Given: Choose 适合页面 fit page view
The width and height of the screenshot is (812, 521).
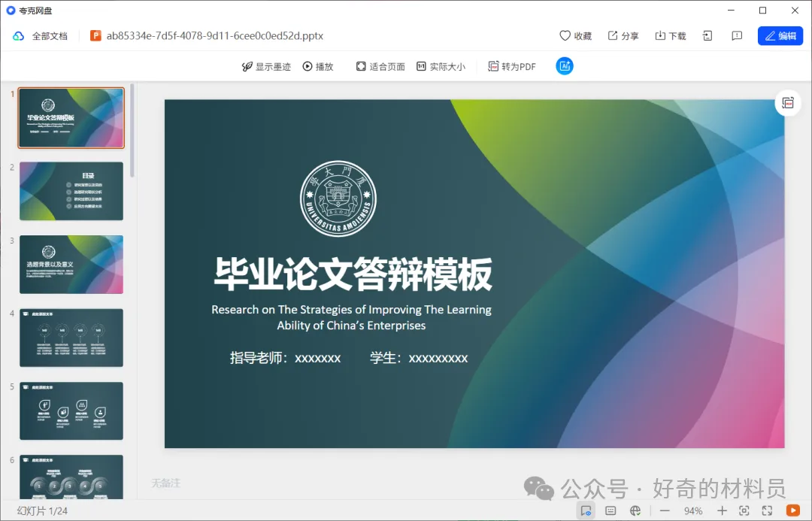Looking at the screenshot, I should [x=380, y=66].
